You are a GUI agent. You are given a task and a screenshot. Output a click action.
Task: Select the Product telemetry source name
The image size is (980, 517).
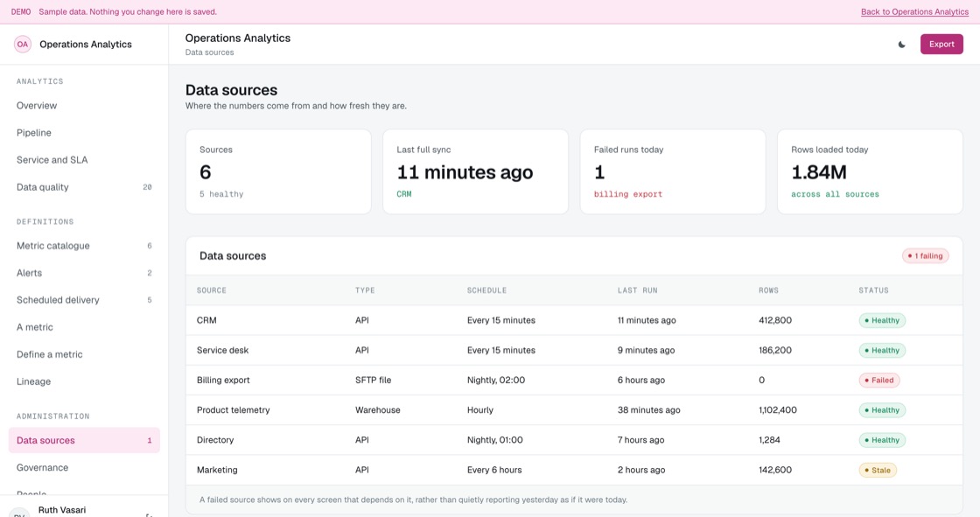pos(233,410)
